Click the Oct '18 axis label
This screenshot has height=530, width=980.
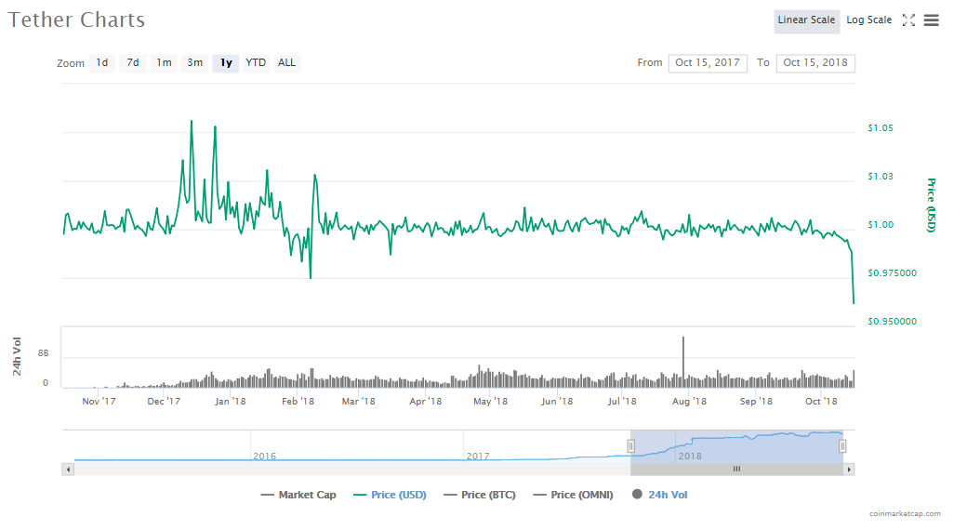[x=821, y=402]
